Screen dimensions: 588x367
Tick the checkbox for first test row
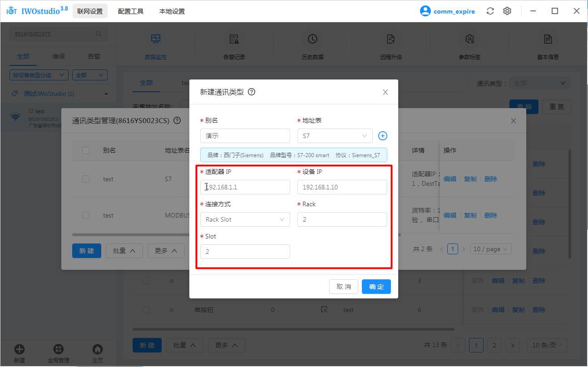click(x=86, y=179)
